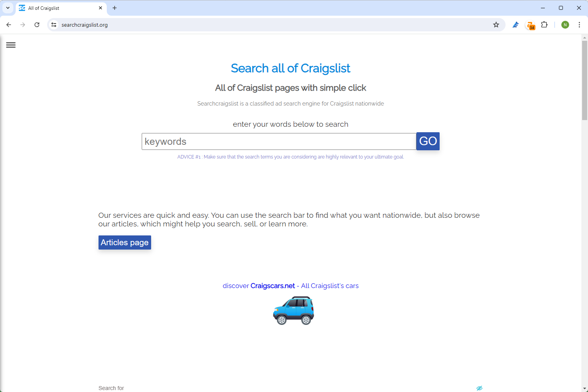Reload the current page
This screenshot has height=392, width=588.
[37, 24]
